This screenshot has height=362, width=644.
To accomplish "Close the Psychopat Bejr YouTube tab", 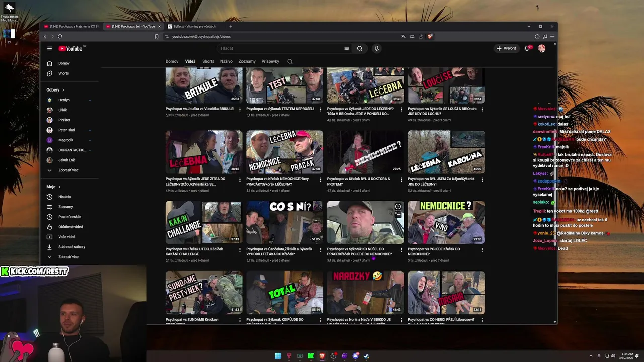I will [x=160, y=26].
